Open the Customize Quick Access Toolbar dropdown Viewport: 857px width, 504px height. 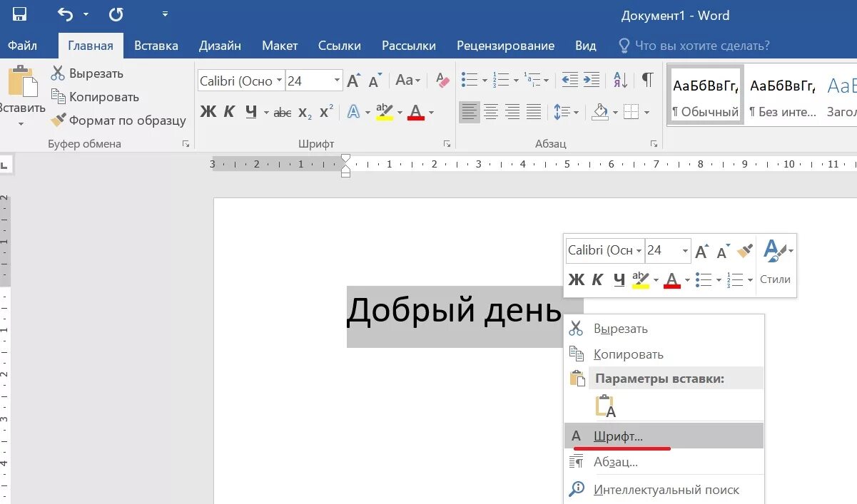[165, 14]
